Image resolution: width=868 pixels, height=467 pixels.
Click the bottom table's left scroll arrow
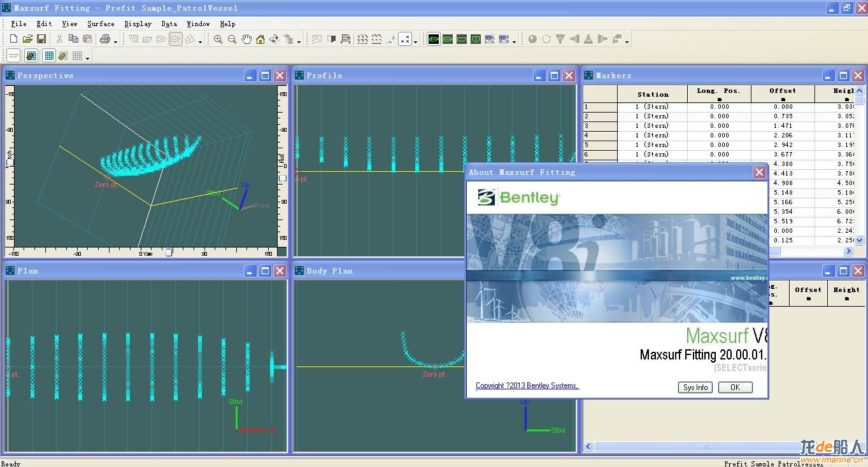click(x=588, y=447)
